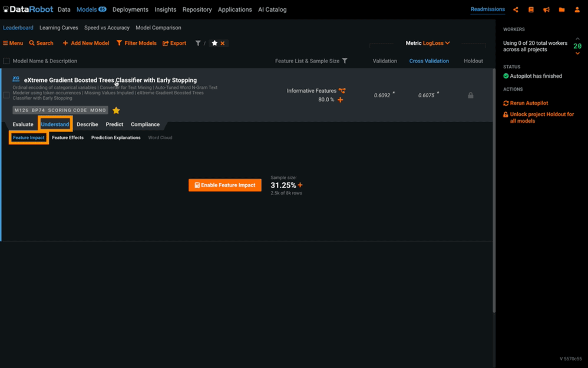Click the eXtreme Gradient Boosted Trees model title

(x=110, y=80)
